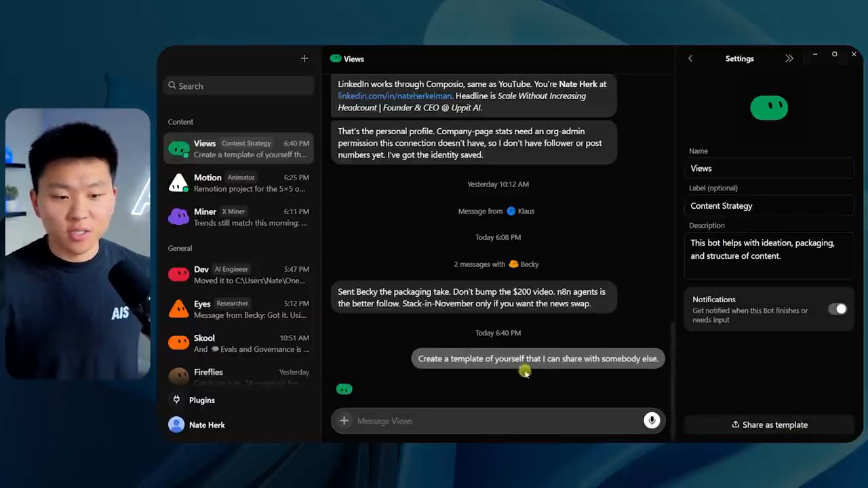Viewport: 868px width, 488px height.
Task: Click the Plugins plug icon
Action: point(176,400)
